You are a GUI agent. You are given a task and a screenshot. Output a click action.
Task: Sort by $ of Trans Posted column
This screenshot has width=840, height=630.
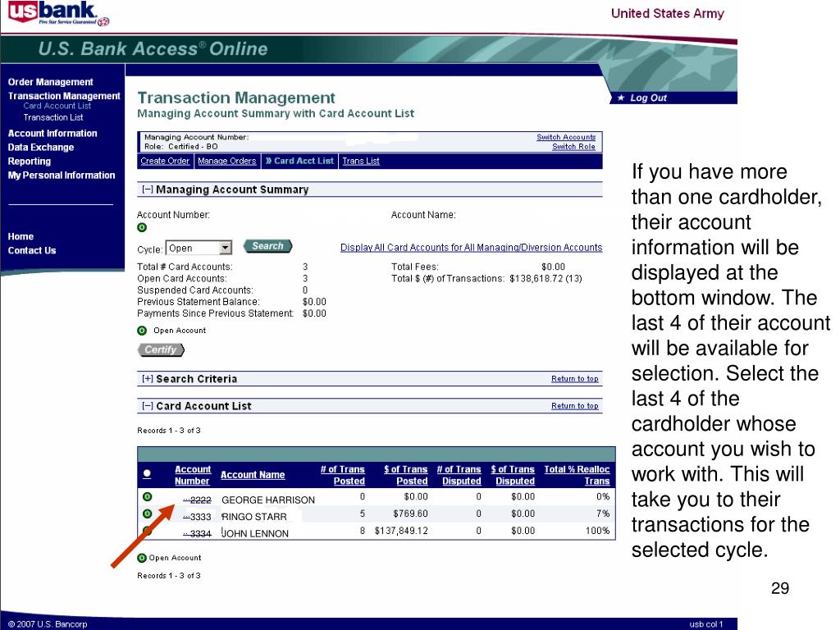pos(405,475)
